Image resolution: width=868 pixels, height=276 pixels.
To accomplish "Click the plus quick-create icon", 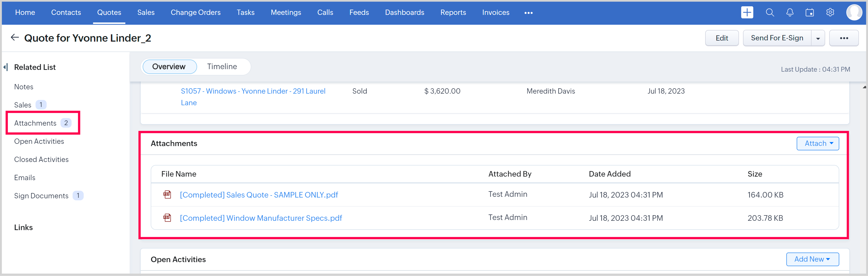I will [x=747, y=12].
